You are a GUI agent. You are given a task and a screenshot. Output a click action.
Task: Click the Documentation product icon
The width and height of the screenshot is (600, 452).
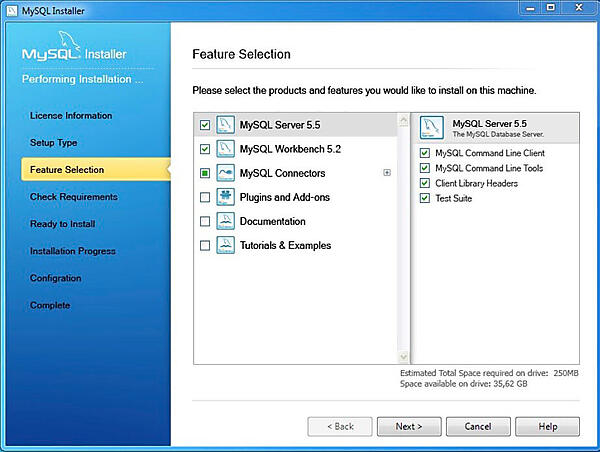[225, 221]
